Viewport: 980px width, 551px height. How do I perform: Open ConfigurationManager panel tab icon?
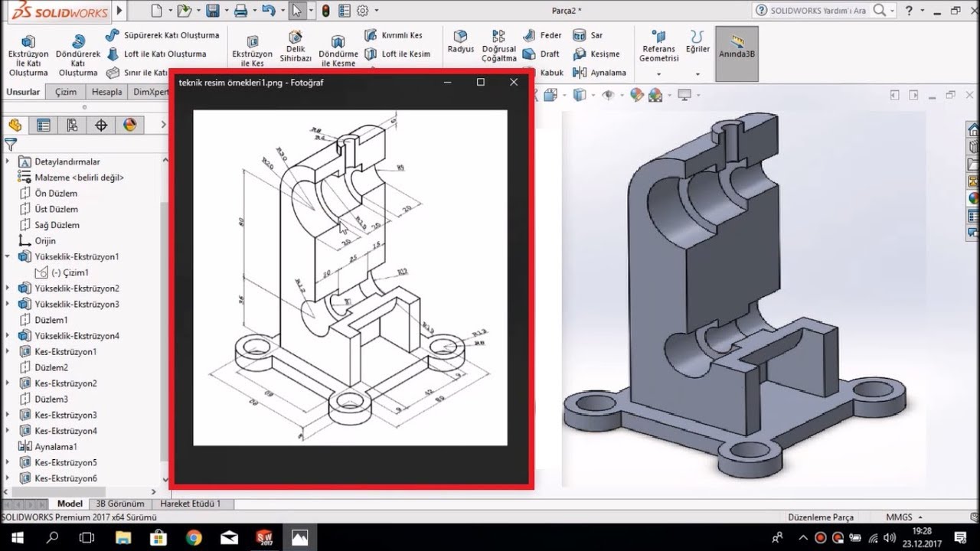pyautogui.click(x=72, y=126)
